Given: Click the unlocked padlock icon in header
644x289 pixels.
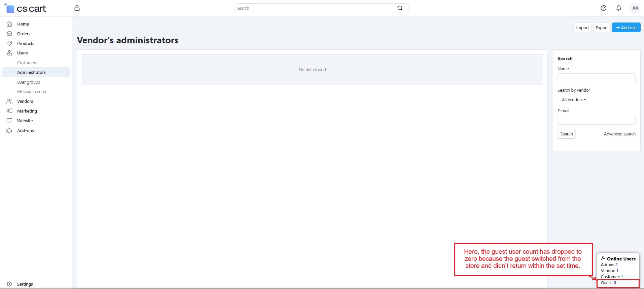Looking at the screenshot, I should coord(77,8).
